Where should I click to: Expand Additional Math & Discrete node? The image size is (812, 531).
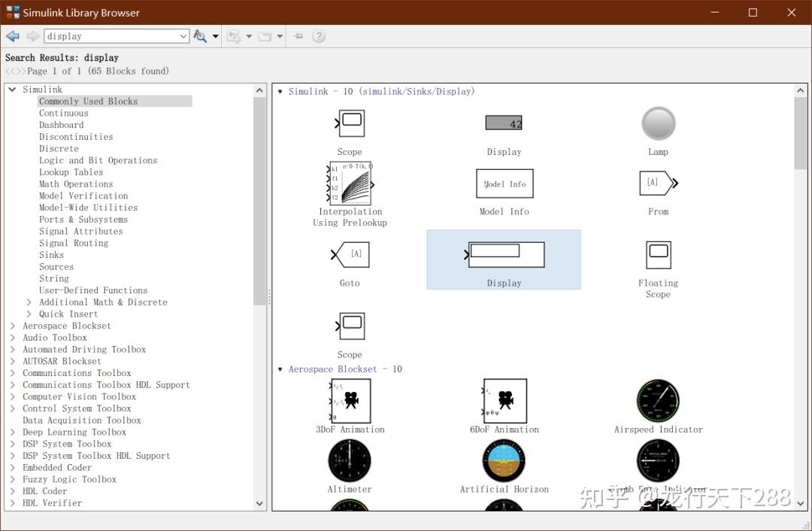(29, 302)
